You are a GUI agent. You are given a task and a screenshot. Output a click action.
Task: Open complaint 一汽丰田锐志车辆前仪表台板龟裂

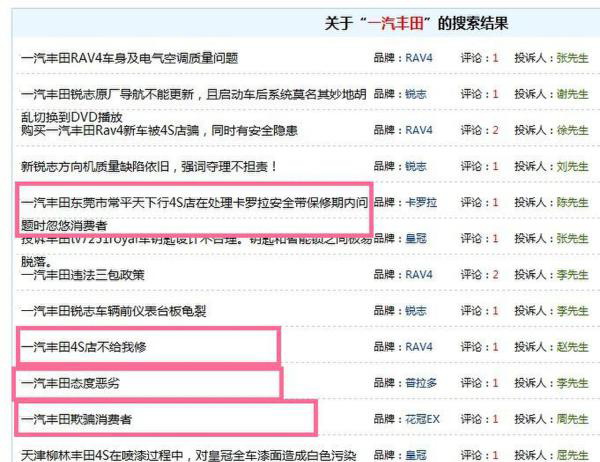114,311
